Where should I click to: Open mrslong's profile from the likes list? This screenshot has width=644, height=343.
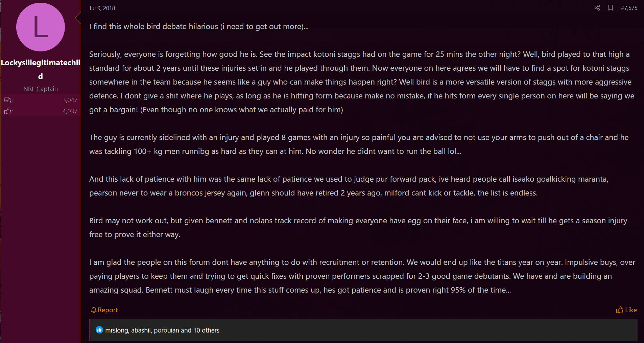[x=116, y=330]
